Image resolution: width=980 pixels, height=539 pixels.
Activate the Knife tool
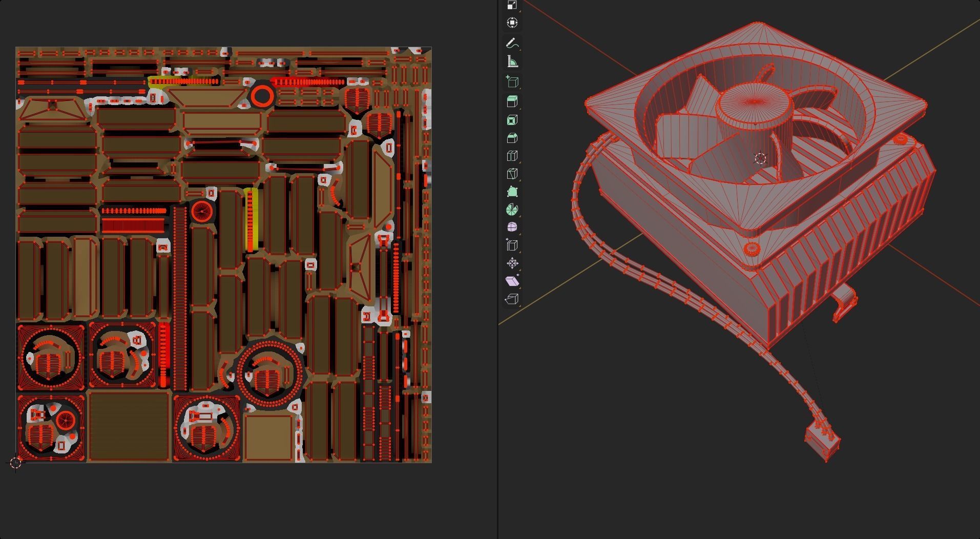click(x=512, y=174)
